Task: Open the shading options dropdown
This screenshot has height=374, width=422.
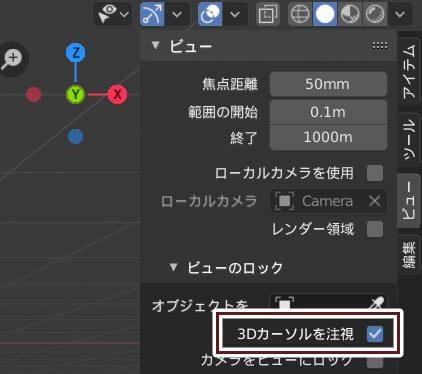Action: coord(400,14)
